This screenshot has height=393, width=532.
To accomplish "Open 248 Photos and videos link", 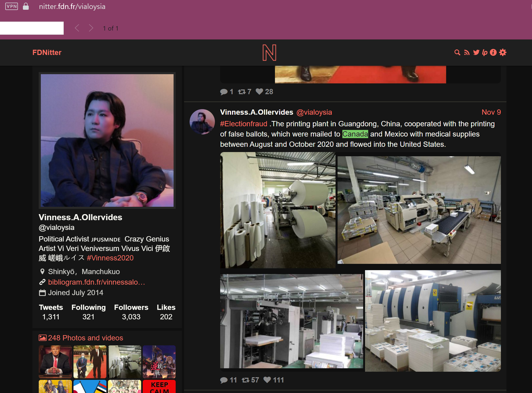I will (x=86, y=338).
